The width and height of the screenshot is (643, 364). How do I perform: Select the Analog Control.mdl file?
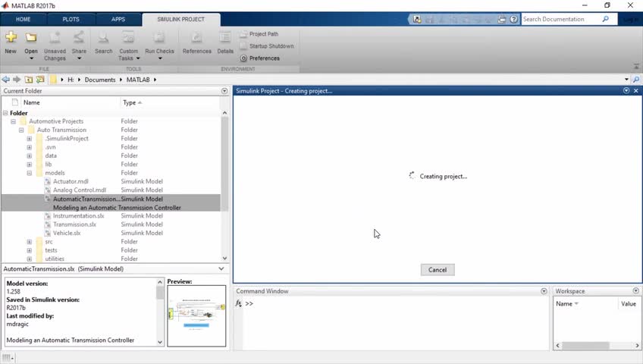(x=80, y=190)
